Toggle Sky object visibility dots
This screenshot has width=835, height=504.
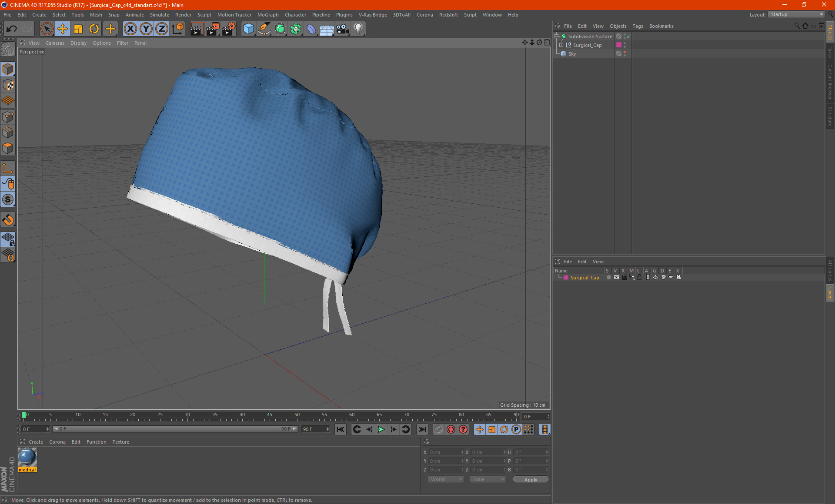(625, 54)
